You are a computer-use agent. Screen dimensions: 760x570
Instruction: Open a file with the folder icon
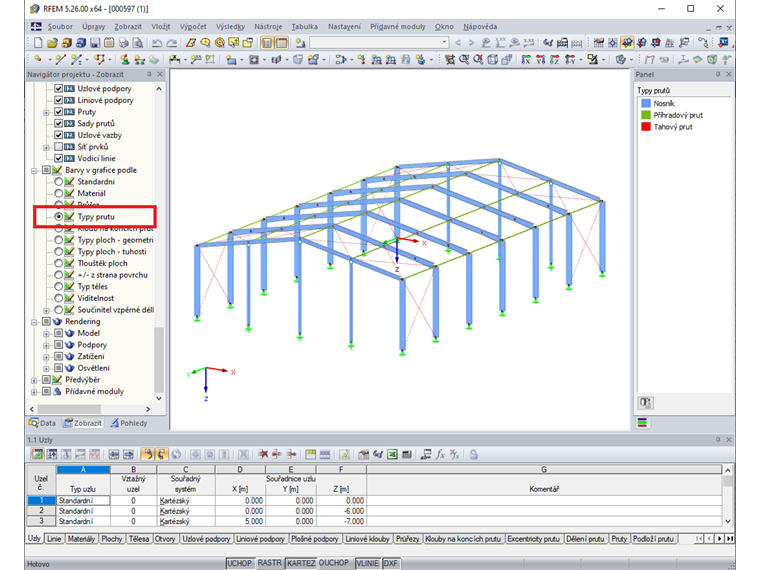52,43
